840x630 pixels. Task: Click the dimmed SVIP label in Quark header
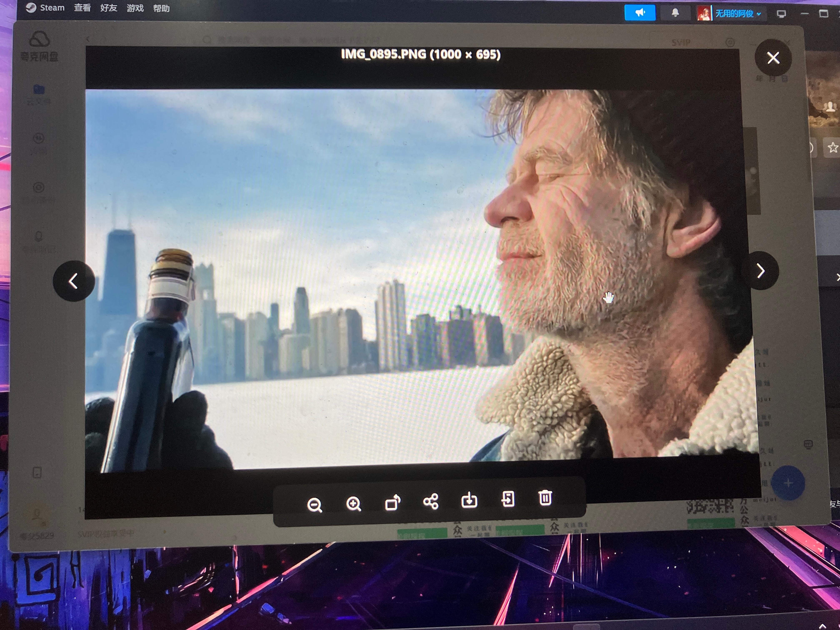[681, 42]
